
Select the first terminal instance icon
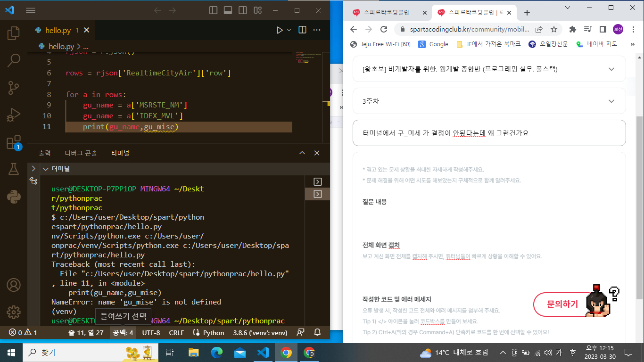tap(317, 181)
